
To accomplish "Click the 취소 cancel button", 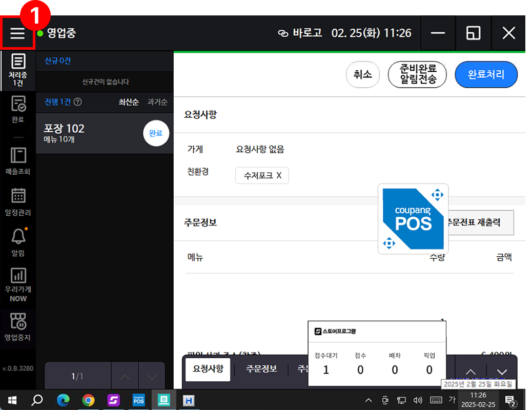I will coord(363,75).
